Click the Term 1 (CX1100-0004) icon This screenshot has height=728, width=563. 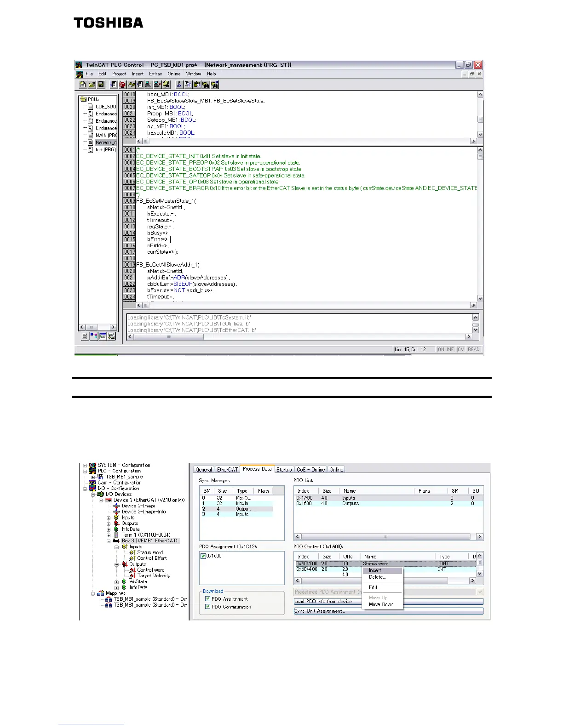click(117, 535)
